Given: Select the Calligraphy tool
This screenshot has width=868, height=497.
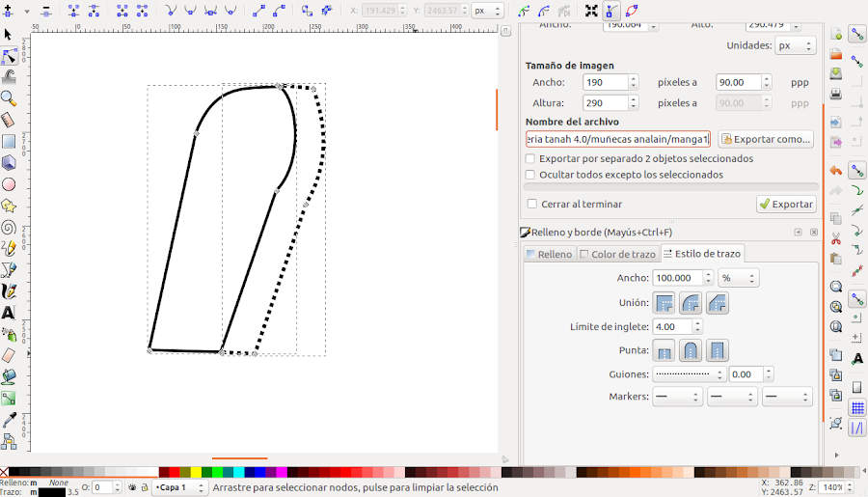Looking at the screenshot, I should tap(9, 291).
